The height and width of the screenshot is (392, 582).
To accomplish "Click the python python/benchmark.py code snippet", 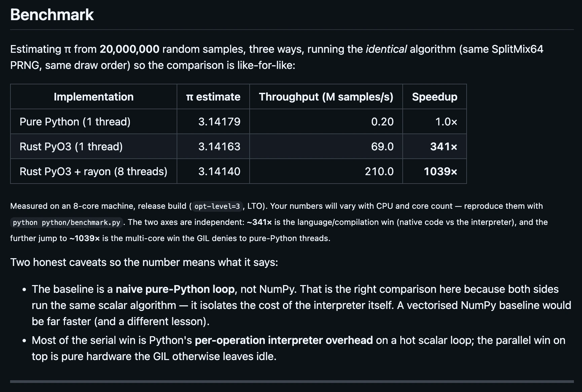I will click(x=66, y=222).
